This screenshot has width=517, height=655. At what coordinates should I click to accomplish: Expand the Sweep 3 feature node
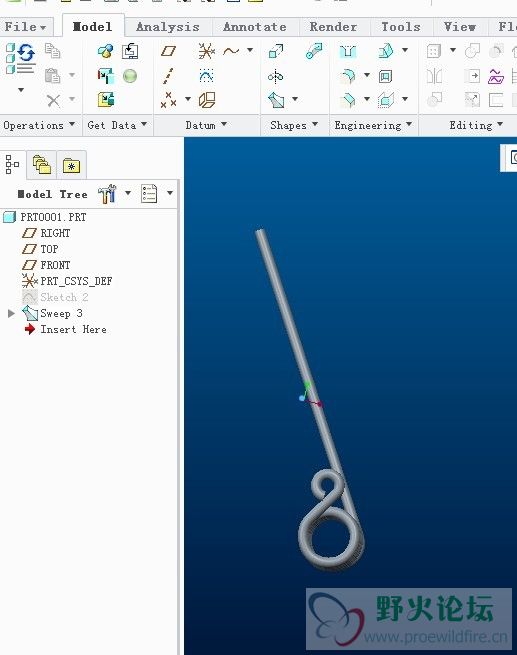point(11,313)
